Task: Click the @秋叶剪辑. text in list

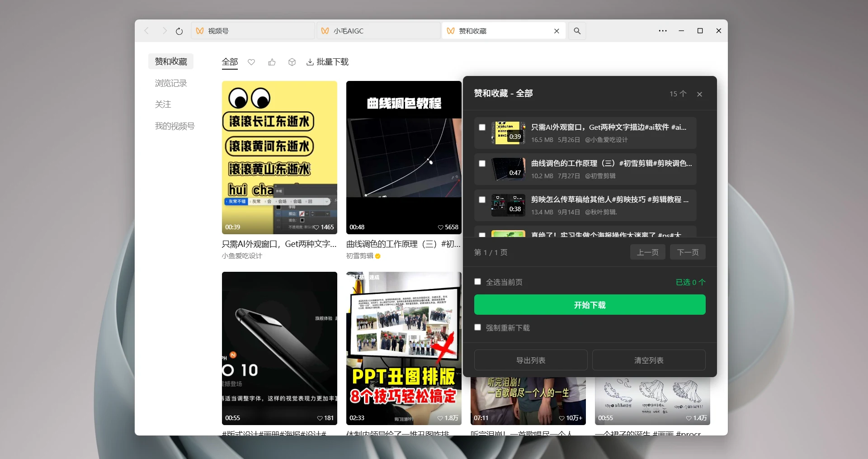Action: tap(601, 212)
